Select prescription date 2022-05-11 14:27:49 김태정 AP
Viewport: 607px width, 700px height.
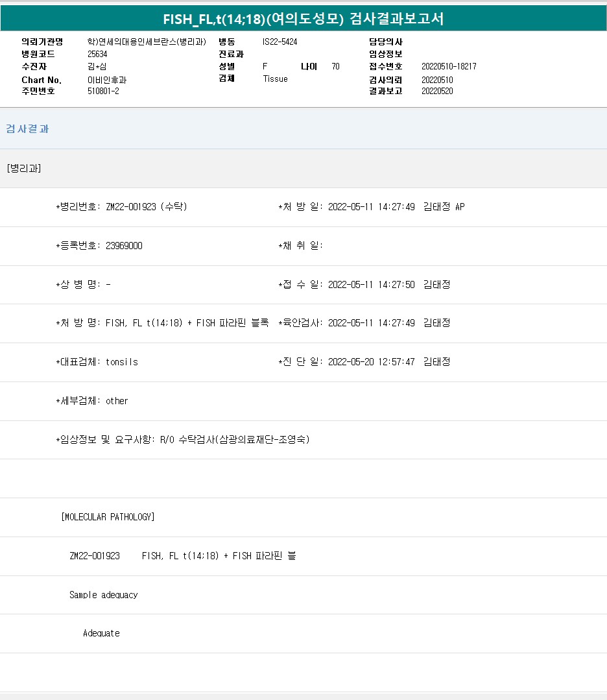396,207
